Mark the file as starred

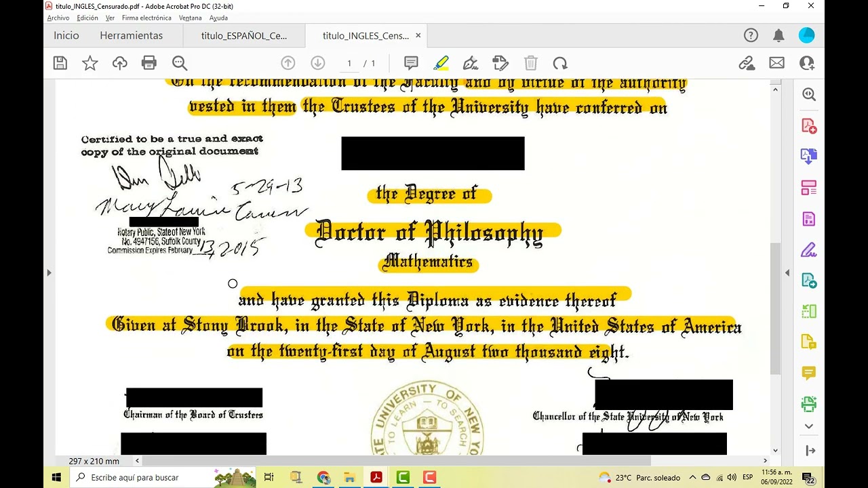point(90,63)
